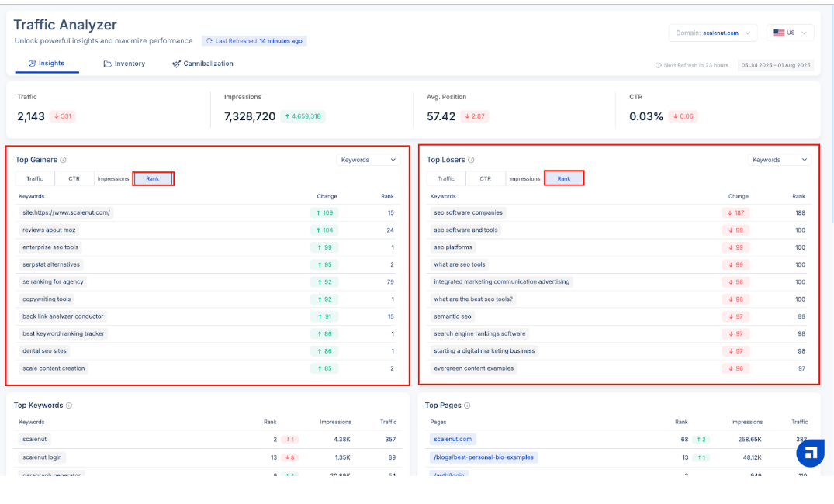The image size is (834, 504).
Task: Click the info icon next to Top Keywords
Action: [69, 406]
